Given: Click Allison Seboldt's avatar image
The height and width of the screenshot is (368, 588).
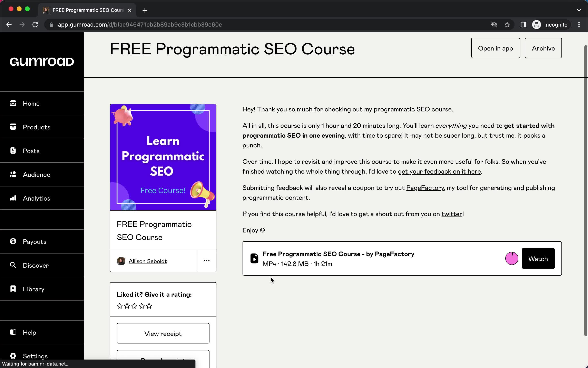Looking at the screenshot, I should [121, 261].
